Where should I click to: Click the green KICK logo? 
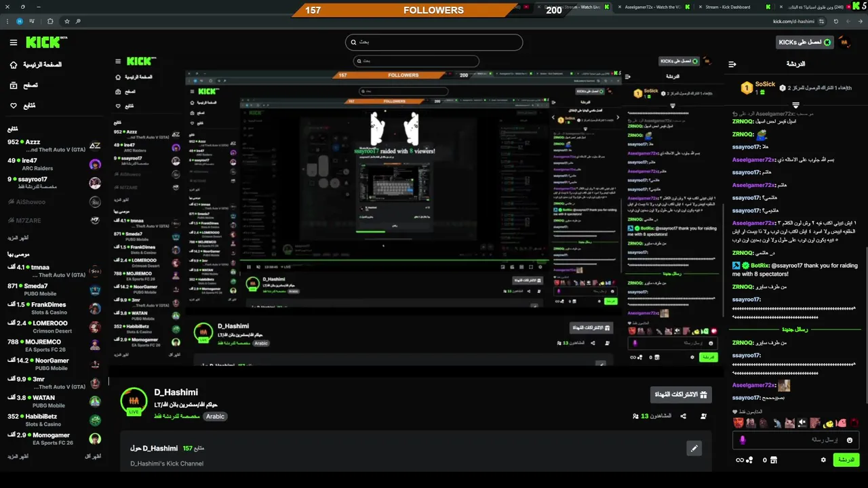(x=46, y=42)
